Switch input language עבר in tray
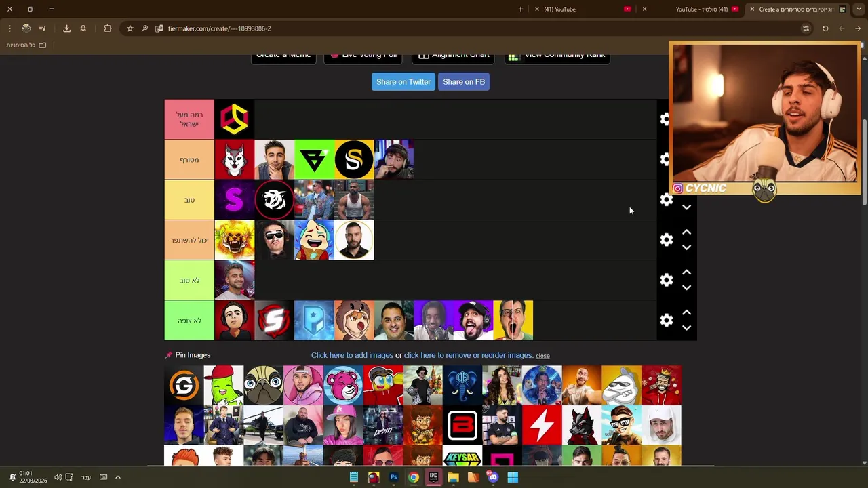 pyautogui.click(x=86, y=477)
